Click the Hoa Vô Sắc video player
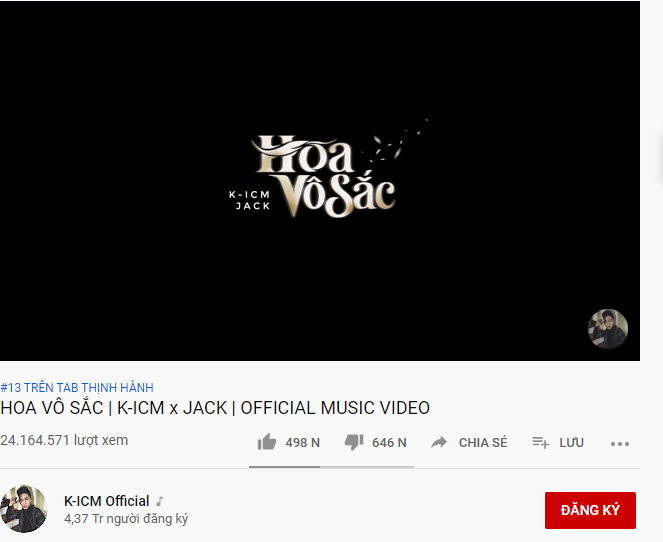 (x=320, y=181)
